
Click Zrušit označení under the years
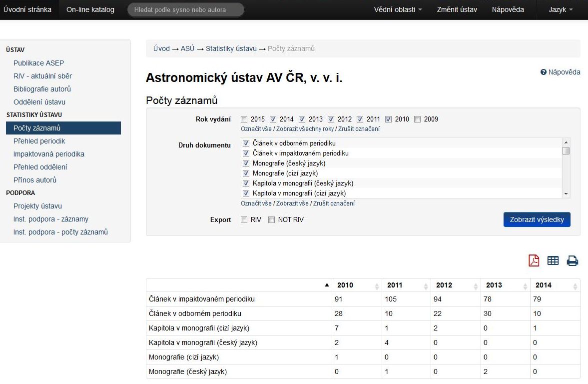(359, 129)
